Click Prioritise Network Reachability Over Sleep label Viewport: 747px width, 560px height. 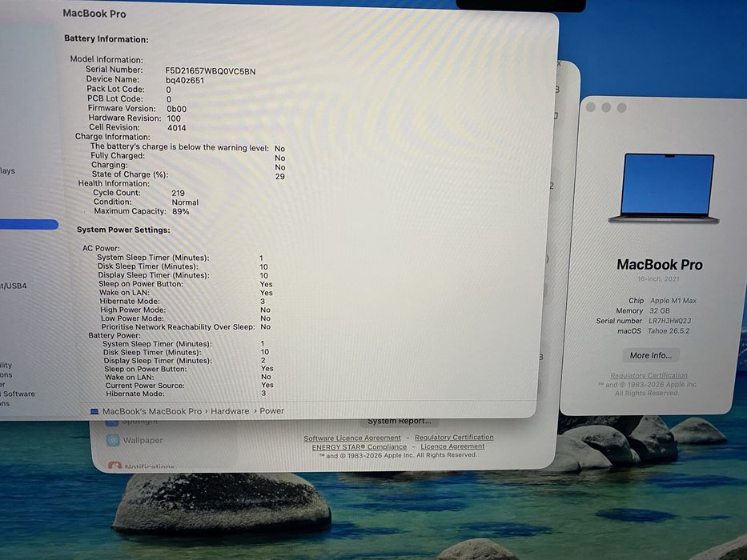(179, 326)
